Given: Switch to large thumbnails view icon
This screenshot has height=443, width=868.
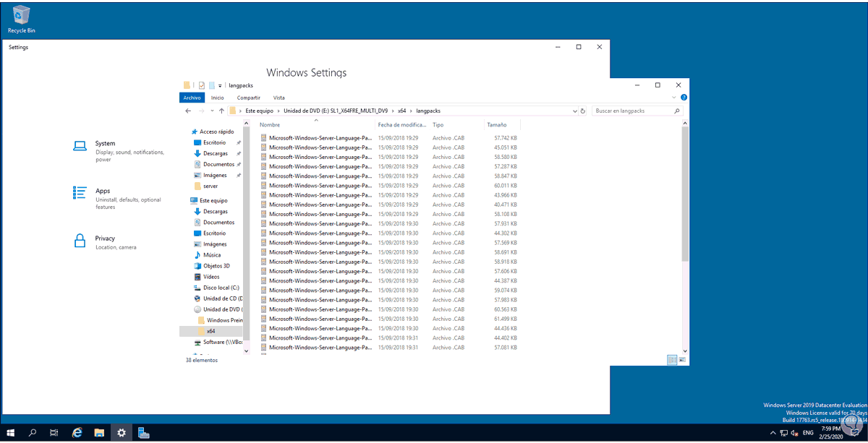Looking at the screenshot, I should tap(682, 359).
